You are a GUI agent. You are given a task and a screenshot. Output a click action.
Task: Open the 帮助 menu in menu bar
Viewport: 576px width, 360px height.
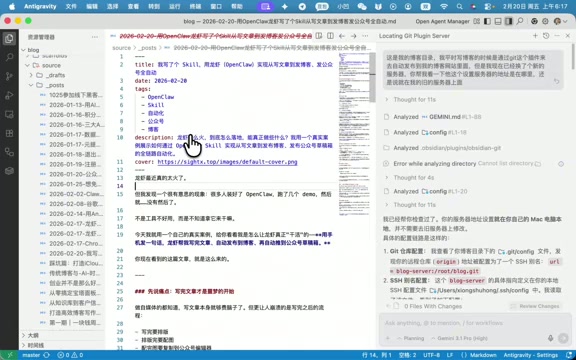coord(237,7)
